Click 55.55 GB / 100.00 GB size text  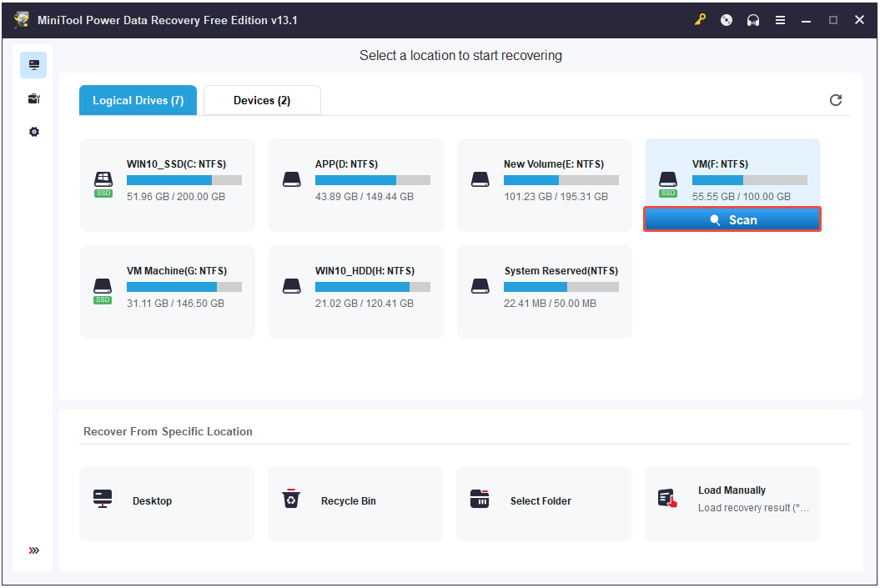(x=742, y=197)
